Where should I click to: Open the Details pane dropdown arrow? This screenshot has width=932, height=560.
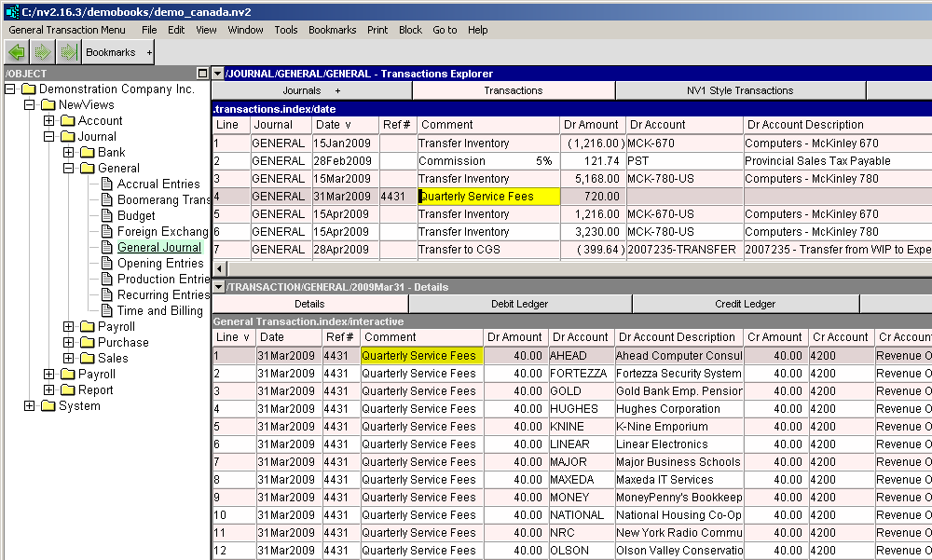pyautogui.click(x=218, y=286)
